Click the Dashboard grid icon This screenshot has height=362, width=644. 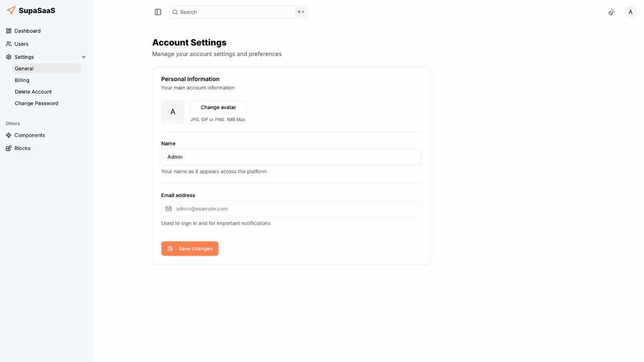tap(9, 31)
